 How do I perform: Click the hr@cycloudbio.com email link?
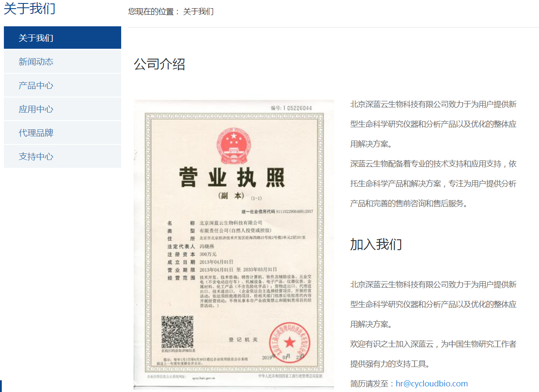[432, 383]
